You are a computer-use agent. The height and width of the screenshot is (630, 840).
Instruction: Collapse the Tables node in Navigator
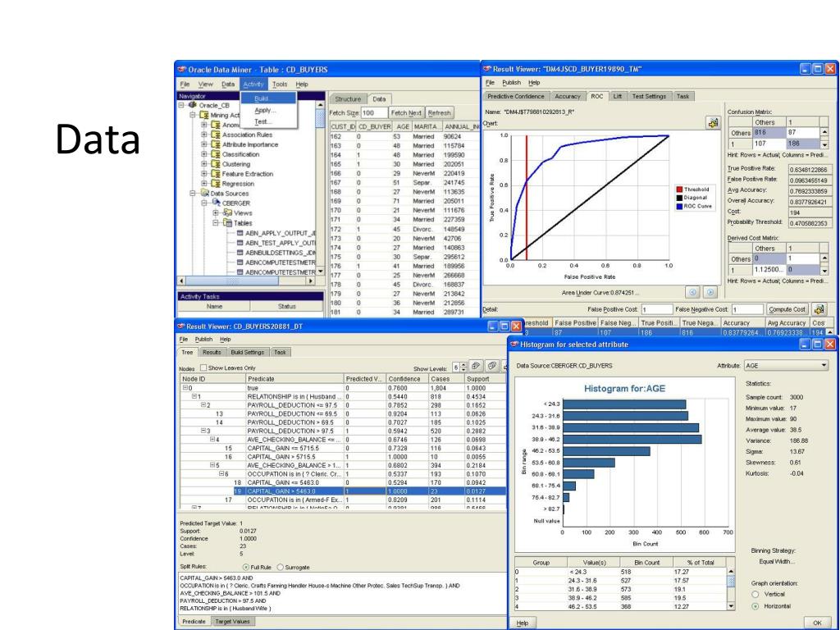tap(216, 222)
